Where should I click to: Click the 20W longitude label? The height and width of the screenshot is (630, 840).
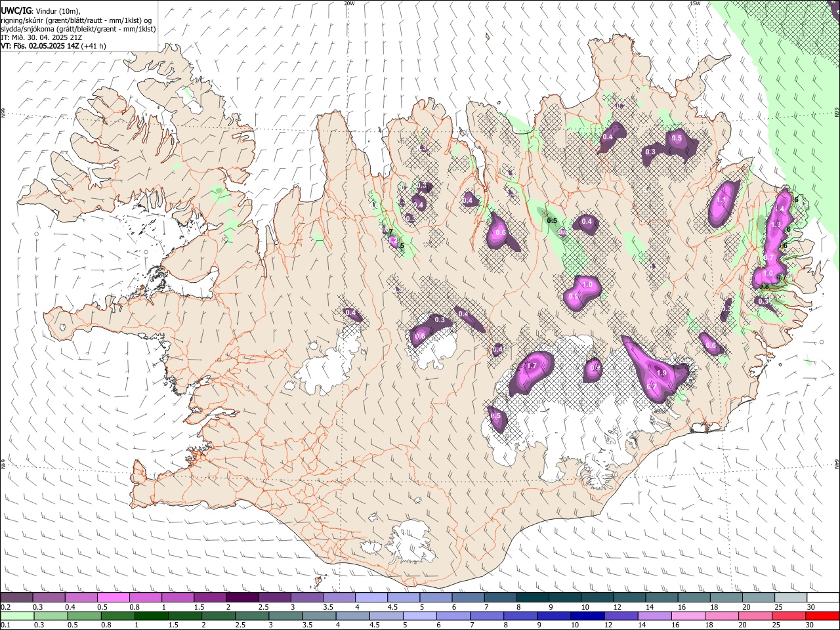point(349,3)
